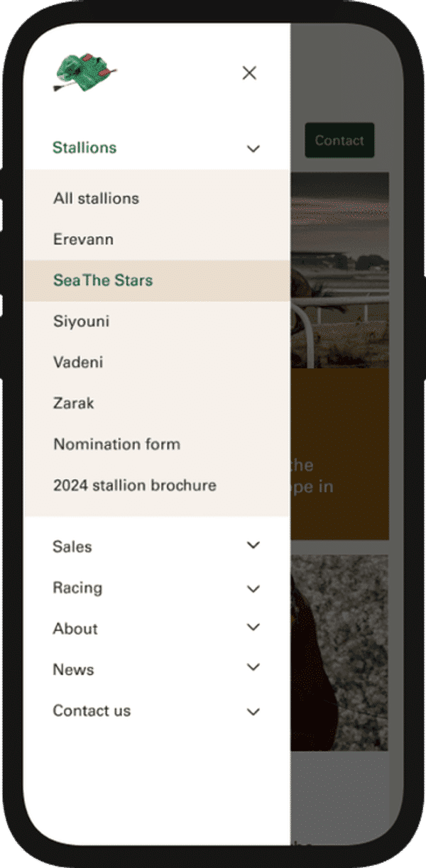Click the close X icon on the menu
The width and height of the screenshot is (426, 868).
coord(249,73)
